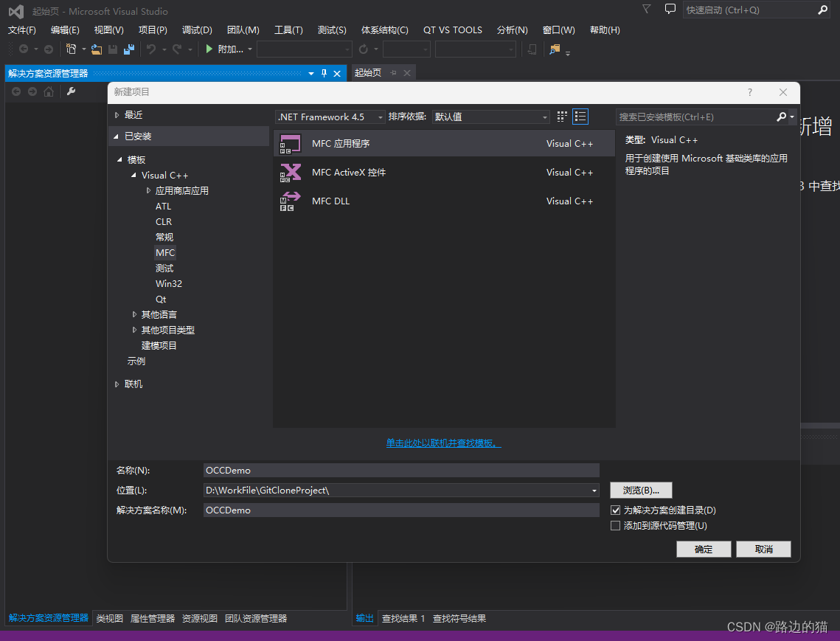Click the Navigate Forward toolbar arrow
This screenshot has height=641, width=840.
(49, 49)
